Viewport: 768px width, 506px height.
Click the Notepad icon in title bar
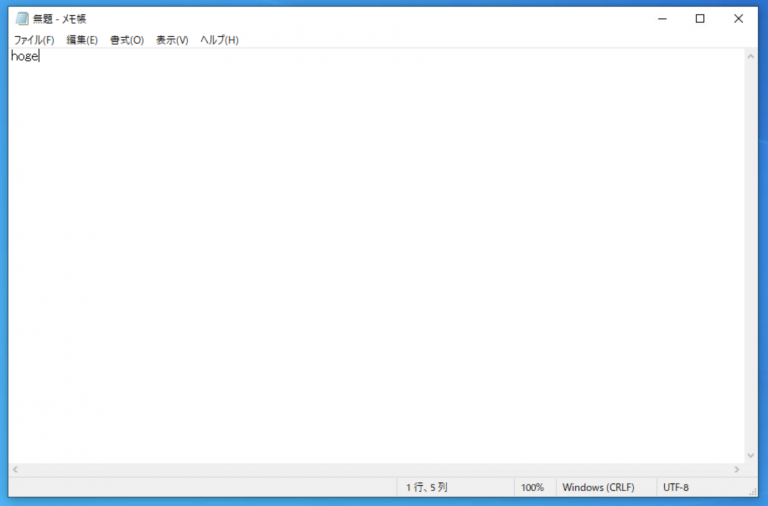22,19
